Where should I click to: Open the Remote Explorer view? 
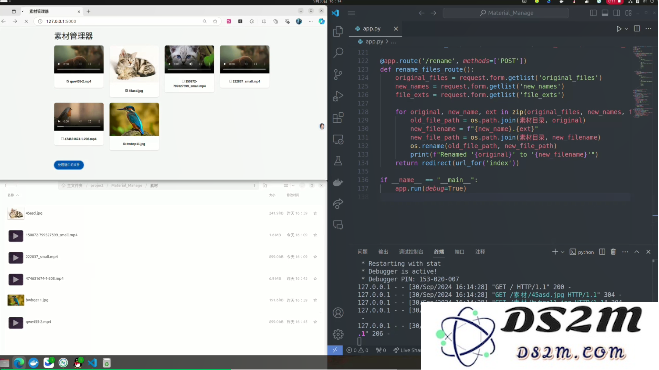pyautogui.click(x=338, y=139)
